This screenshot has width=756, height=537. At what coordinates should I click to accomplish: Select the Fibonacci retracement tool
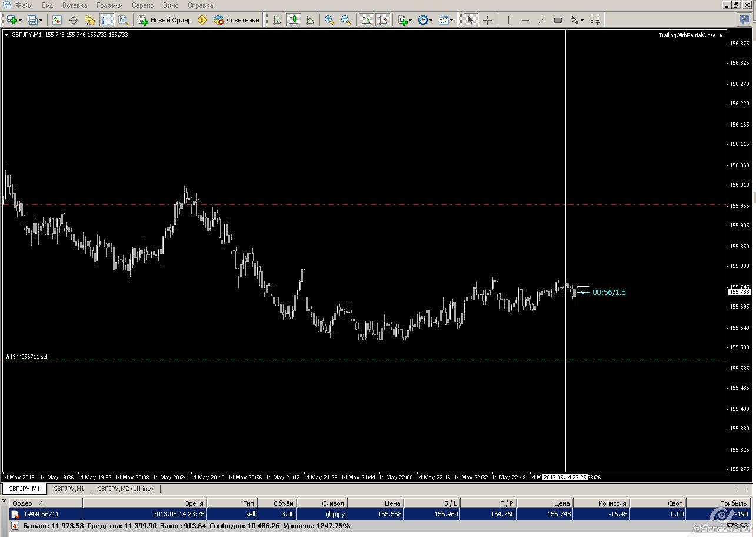tap(595, 20)
